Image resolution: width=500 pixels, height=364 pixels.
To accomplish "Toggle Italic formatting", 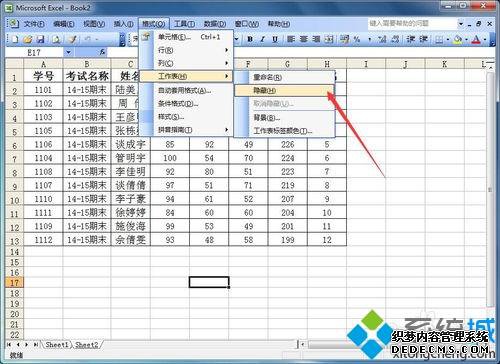I will point(262,39).
